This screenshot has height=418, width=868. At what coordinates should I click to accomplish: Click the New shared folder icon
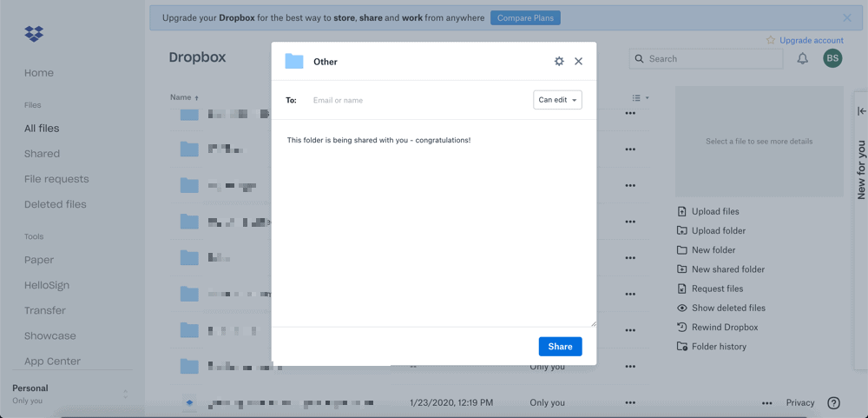682,269
